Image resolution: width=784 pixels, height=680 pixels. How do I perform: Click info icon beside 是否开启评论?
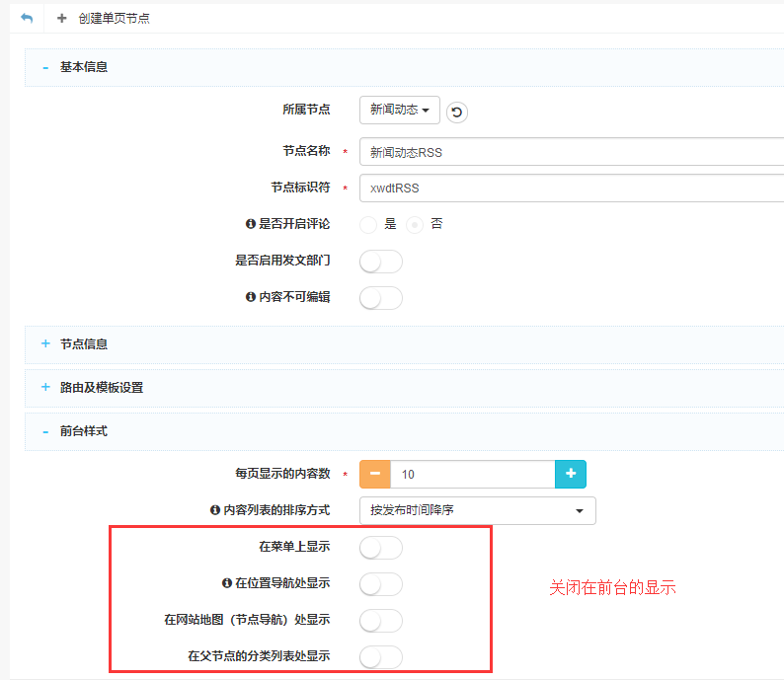251,224
